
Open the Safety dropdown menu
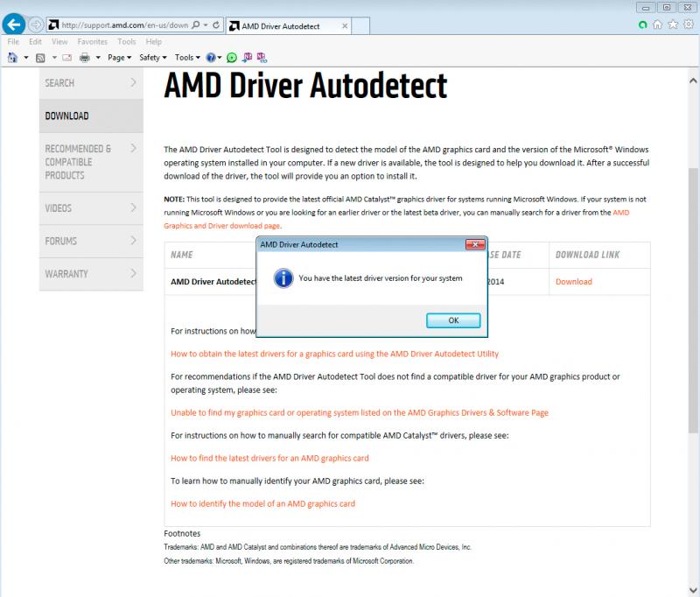152,58
